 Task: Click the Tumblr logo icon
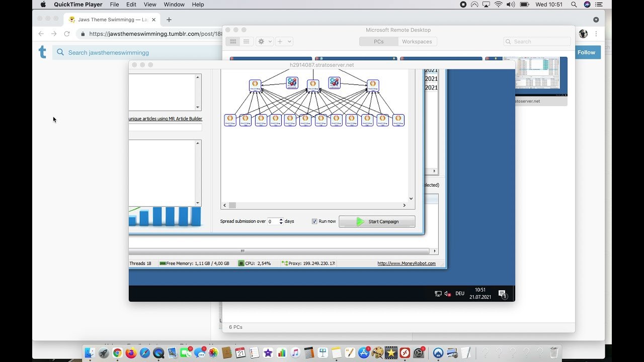coord(43,52)
